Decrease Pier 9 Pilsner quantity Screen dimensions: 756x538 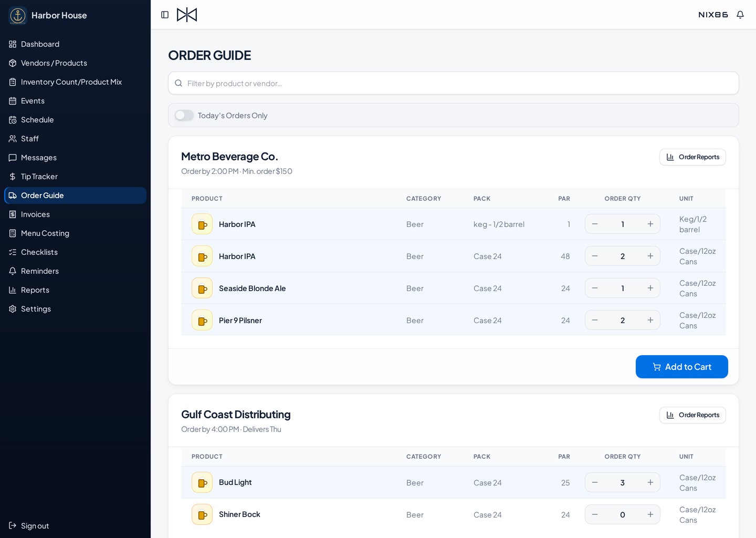point(595,320)
